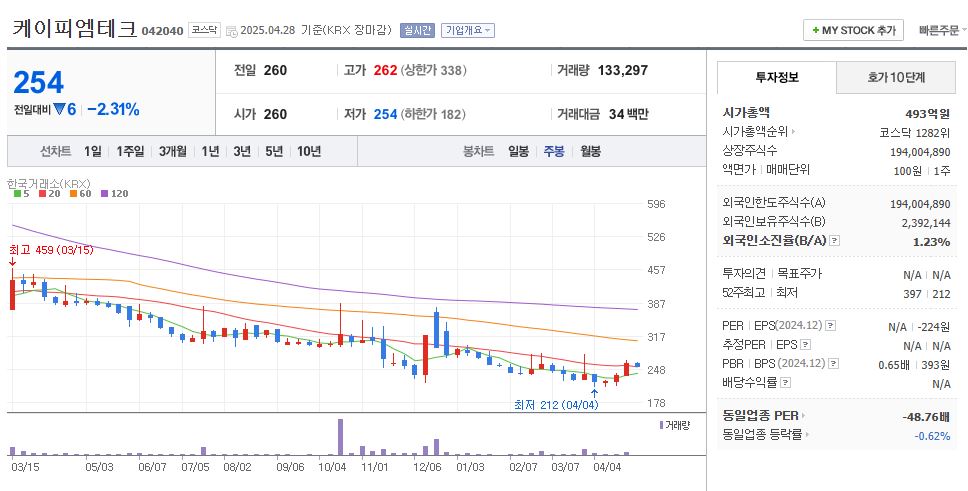The width and height of the screenshot is (968, 491).
Task: Expand the arrow next to 시가총액순위
Action: [x=793, y=132]
